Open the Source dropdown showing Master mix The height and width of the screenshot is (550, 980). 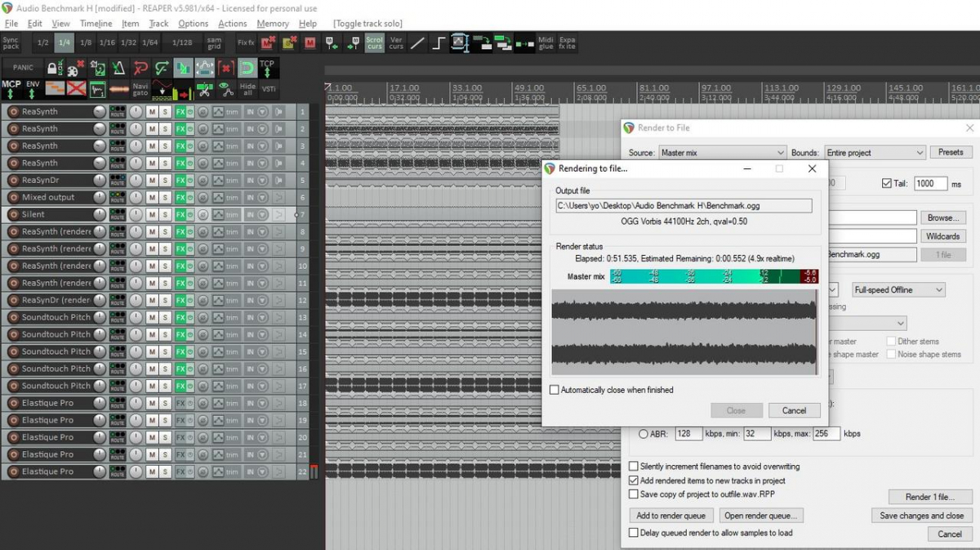pos(722,153)
